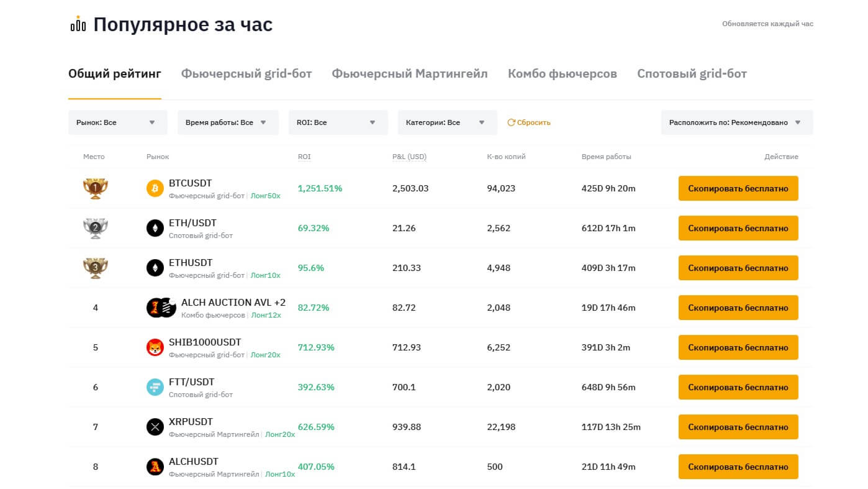Open the ROI: Все filter dropdown
This screenshot has height=489, width=868.
pyautogui.click(x=338, y=122)
